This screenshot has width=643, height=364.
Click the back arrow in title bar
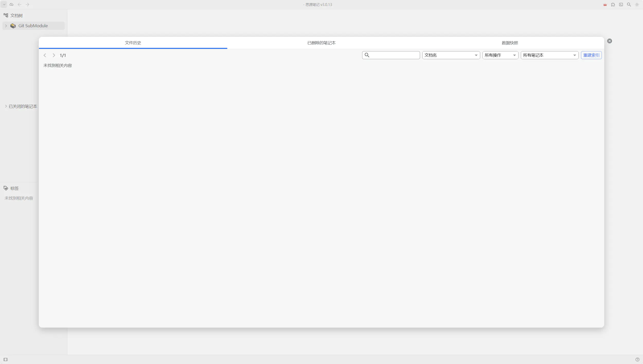click(x=20, y=5)
